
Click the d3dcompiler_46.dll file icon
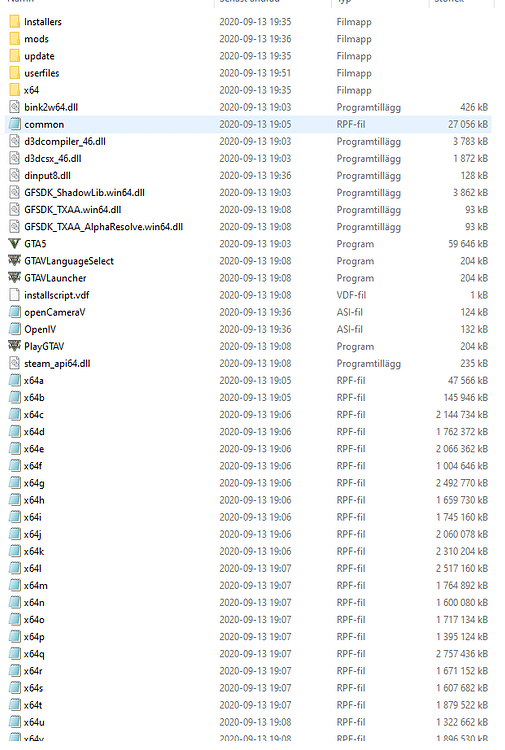click(15, 142)
